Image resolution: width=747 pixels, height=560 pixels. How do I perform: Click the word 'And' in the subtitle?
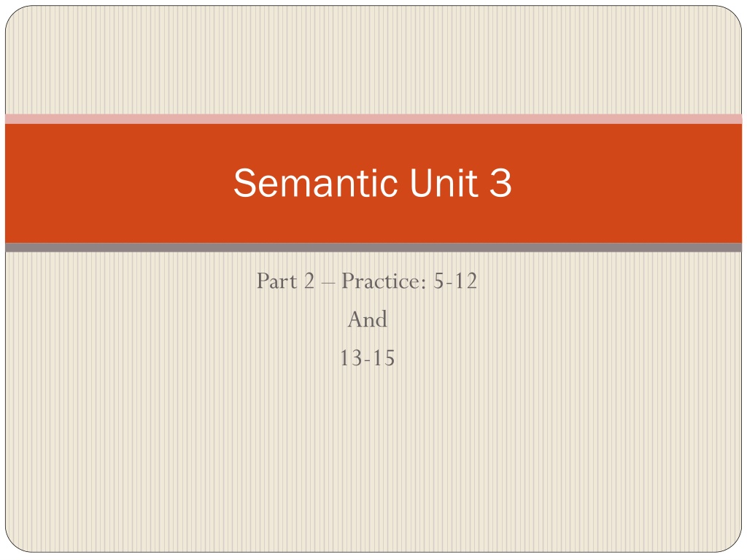pos(368,319)
